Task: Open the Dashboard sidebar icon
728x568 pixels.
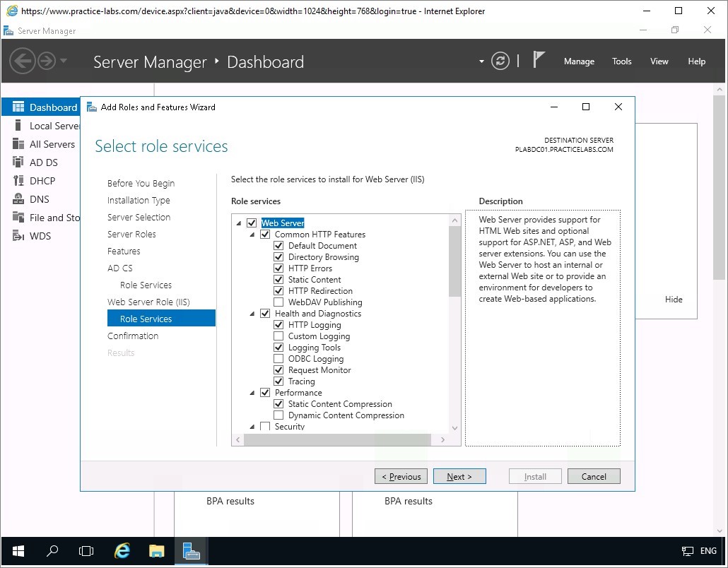Action: click(x=18, y=107)
